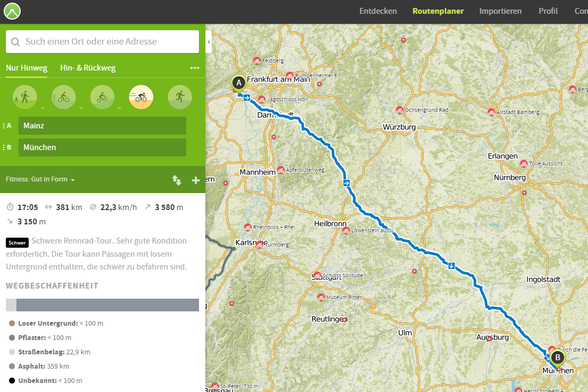Image resolution: width=588 pixels, height=392 pixels.
Task: Open the Entdecken menu item
Action: click(378, 11)
